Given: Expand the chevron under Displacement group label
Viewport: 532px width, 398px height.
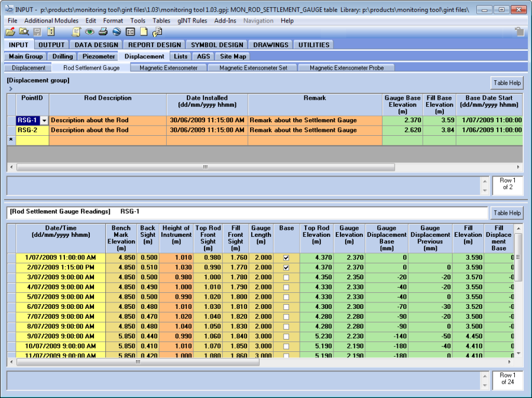Looking at the screenshot, I should coord(10,89).
